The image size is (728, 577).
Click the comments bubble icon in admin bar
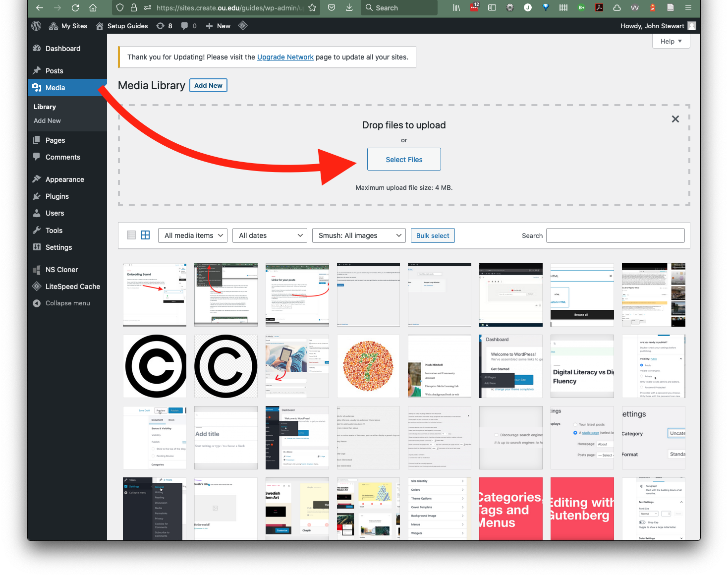[x=184, y=26]
